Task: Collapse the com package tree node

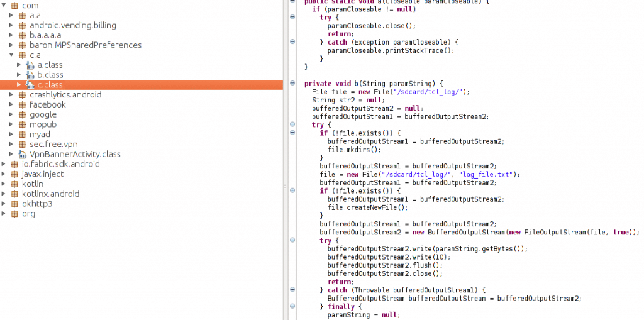Action: (x=4, y=6)
